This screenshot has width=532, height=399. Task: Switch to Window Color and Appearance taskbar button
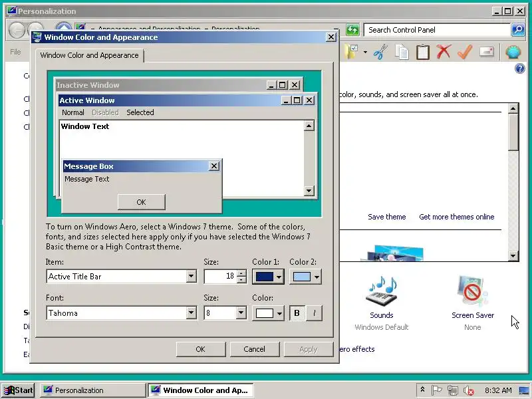point(201,390)
